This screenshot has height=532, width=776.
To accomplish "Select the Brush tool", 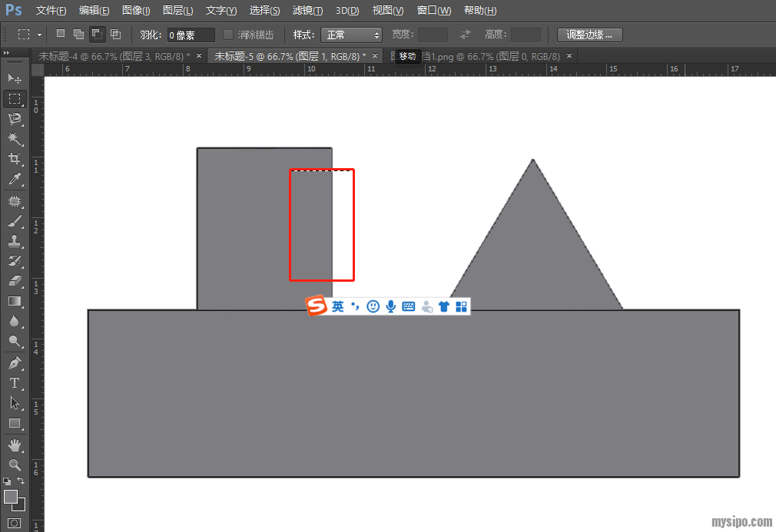I will tap(15, 222).
